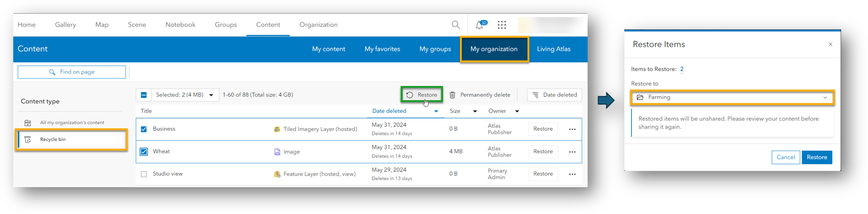
Task: Switch to the My organization tab
Action: tap(494, 49)
